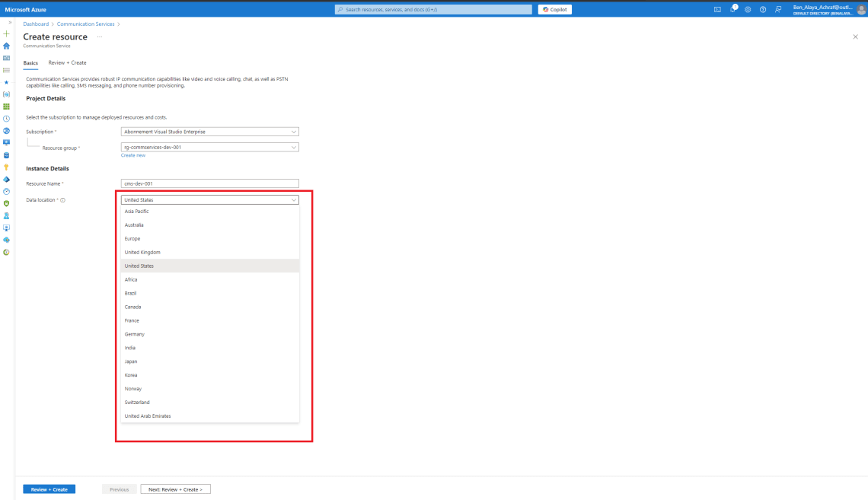This screenshot has height=500, width=868.
Task: Open the Help question-mark menu
Action: pos(763,9)
